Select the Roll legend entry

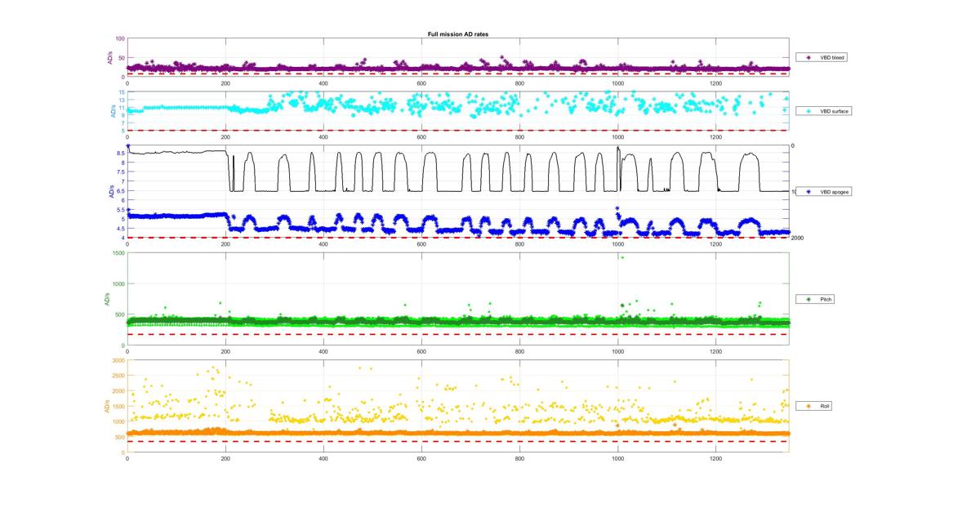tap(816, 405)
